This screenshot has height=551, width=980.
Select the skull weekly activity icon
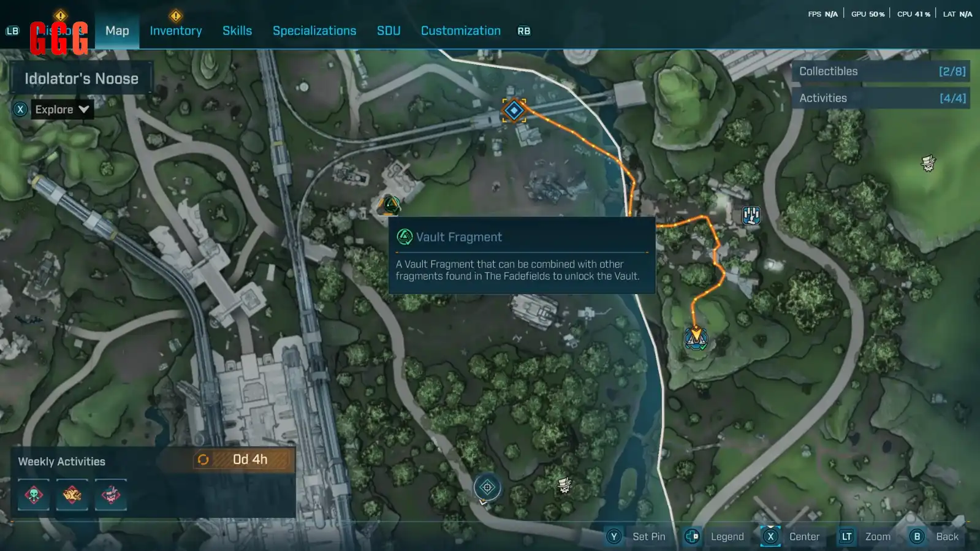34,495
